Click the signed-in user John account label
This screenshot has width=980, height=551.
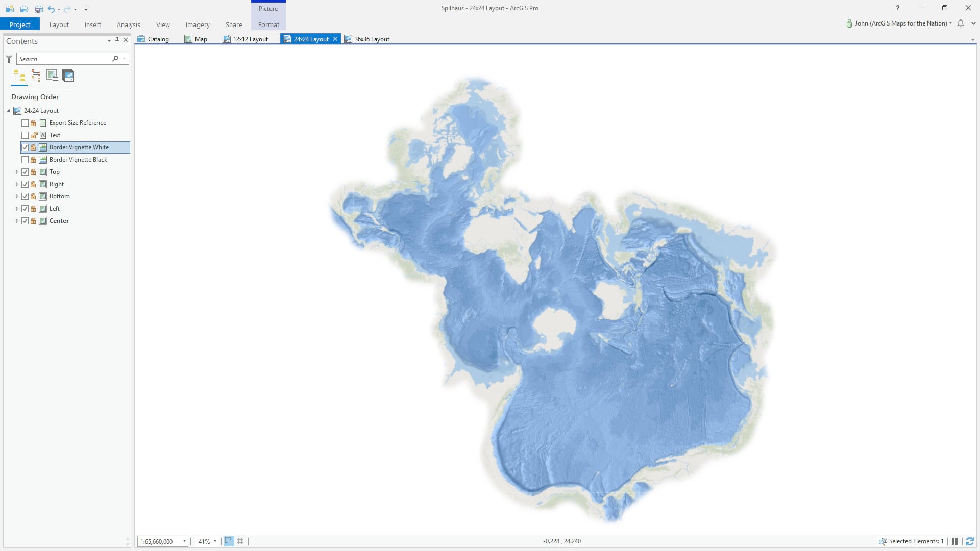pos(900,23)
